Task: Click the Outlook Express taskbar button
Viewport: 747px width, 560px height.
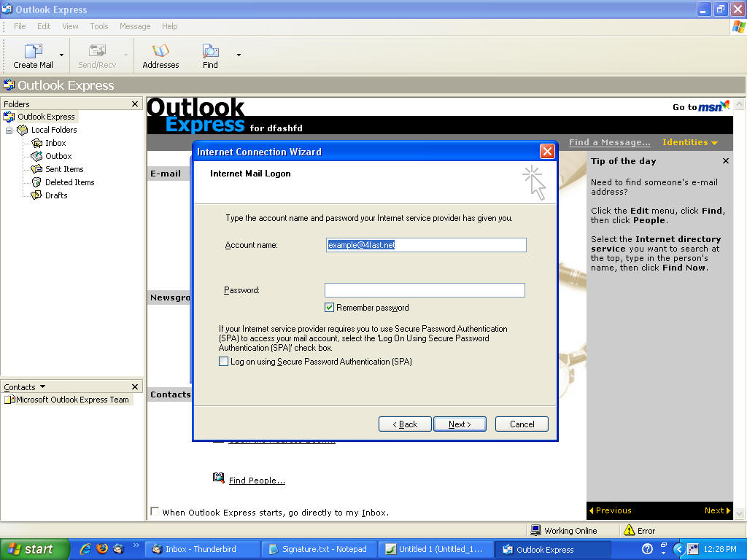Action: pyautogui.click(x=553, y=549)
